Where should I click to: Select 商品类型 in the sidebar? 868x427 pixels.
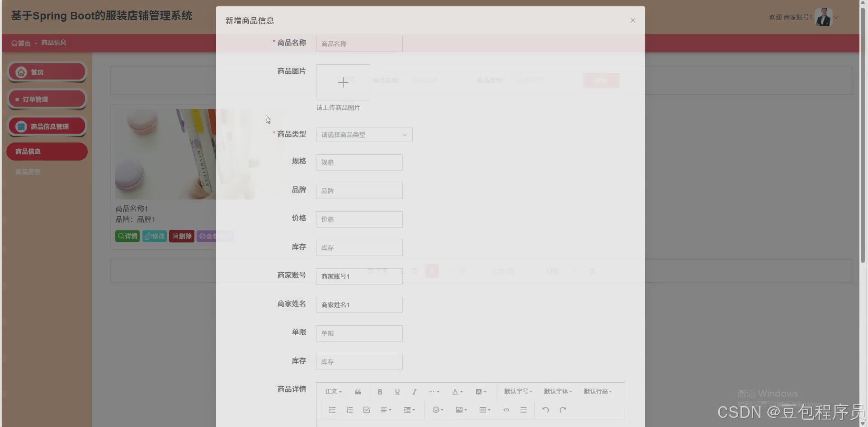coord(28,171)
